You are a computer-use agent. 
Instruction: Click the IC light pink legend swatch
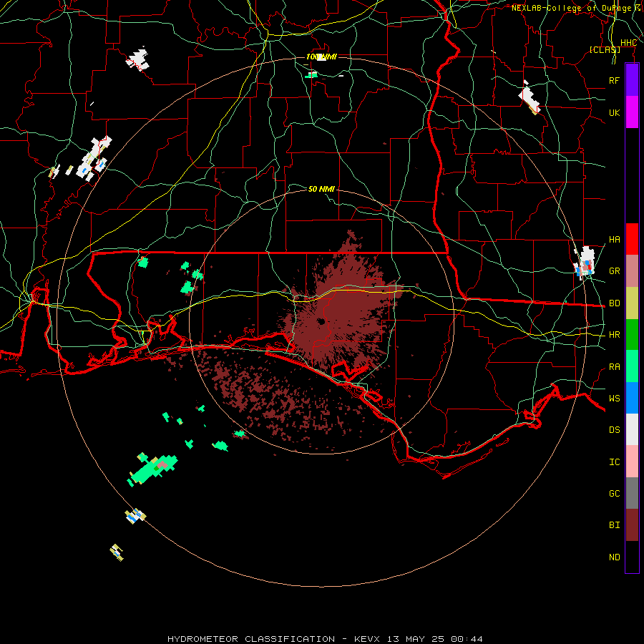click(632, 462)
